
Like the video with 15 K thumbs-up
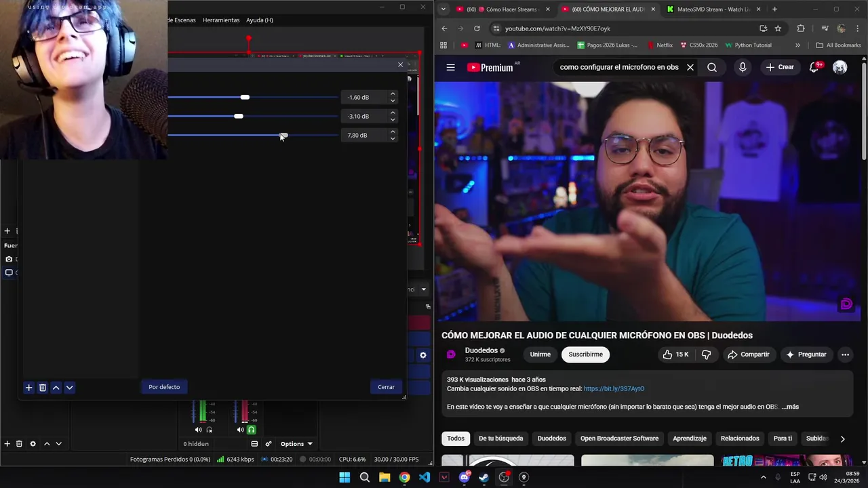tap(675, 354)
